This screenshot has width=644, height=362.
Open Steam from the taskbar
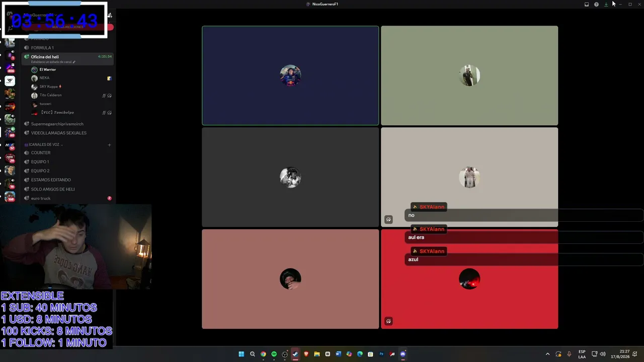pyautogui.click(x=295, y=354)
